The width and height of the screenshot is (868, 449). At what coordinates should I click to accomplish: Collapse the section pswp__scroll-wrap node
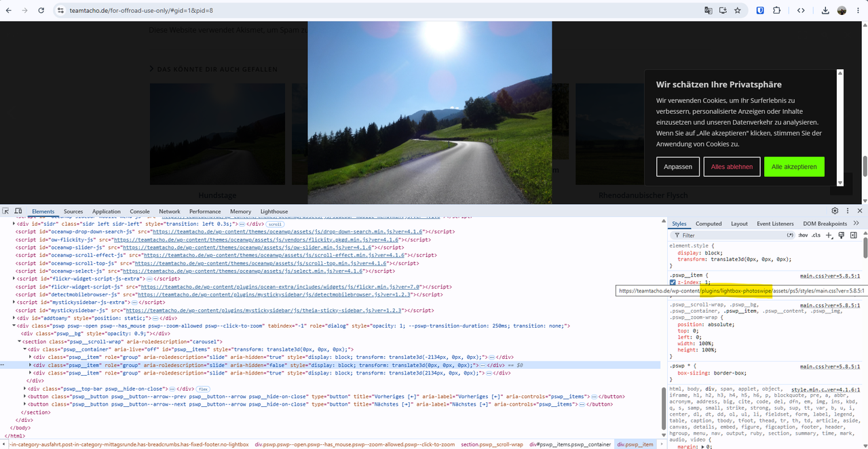(x=20, y=342)
